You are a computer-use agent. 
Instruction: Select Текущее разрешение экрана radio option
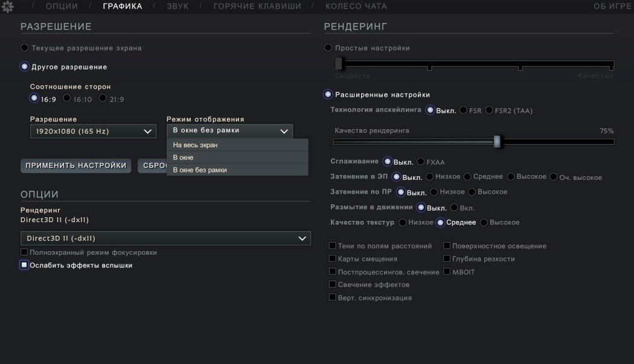pyautogui.click(x=25, y=48)
